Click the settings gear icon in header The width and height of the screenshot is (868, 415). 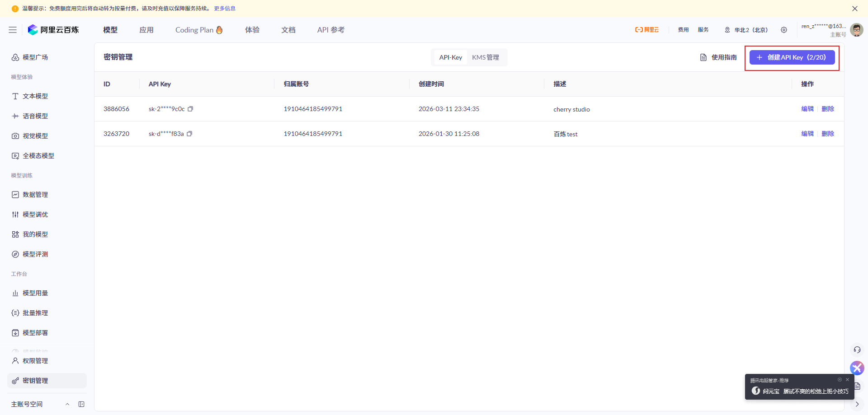[784, 30]
